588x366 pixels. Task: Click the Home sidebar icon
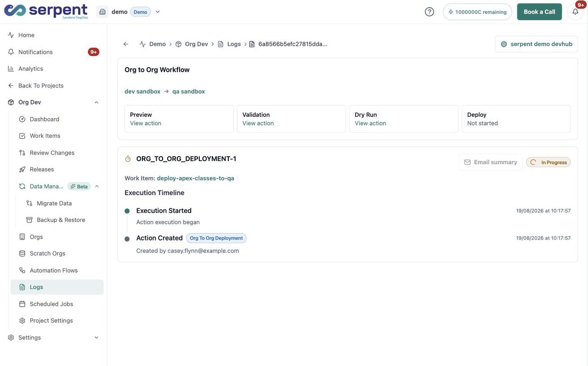pos(11,35)
